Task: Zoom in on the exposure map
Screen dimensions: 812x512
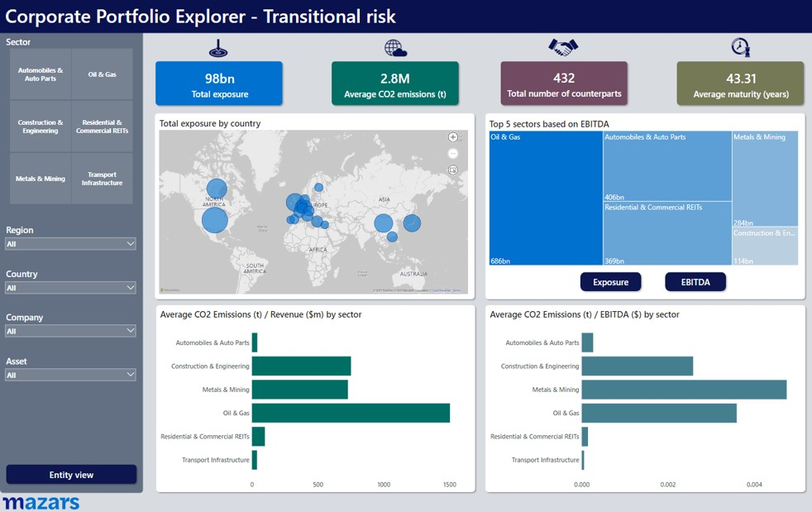Action: [x=453, y=137]
